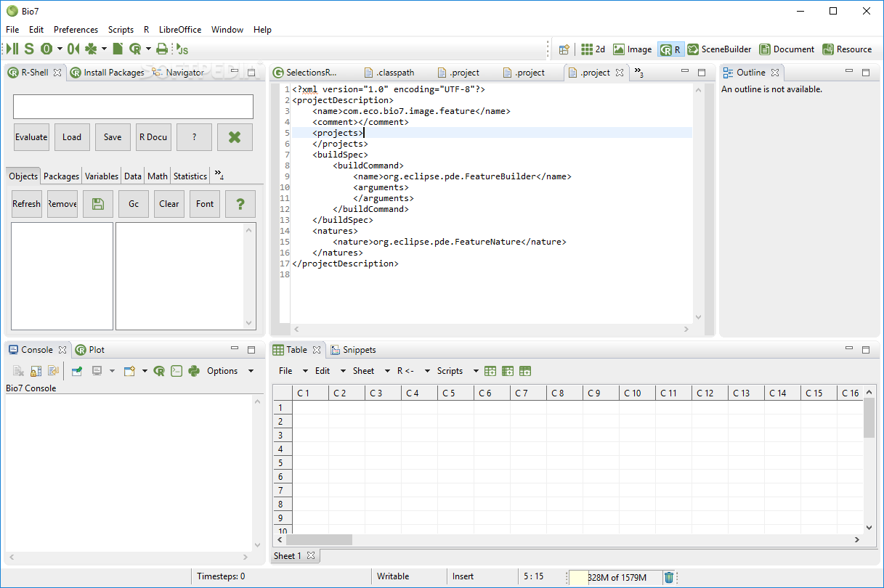This screenshot has height=588, width=884.
Task: Switch to the Document perspective
Action: click(x=787, y=49)
